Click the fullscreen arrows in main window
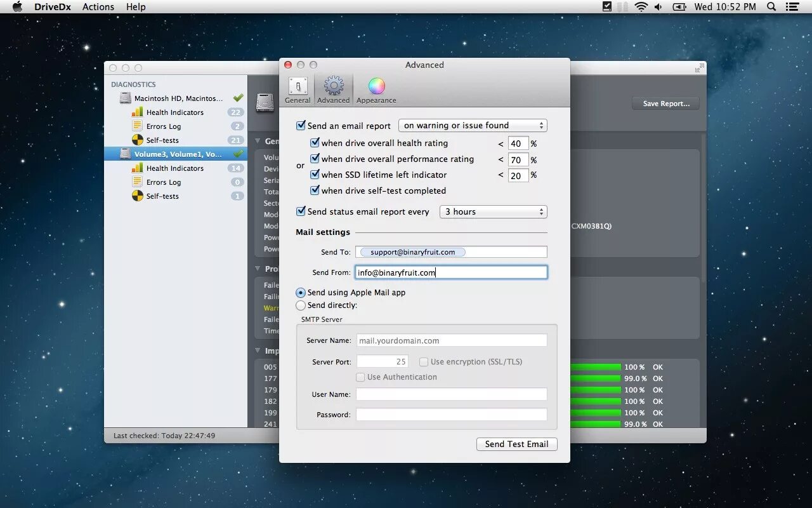 700,68
